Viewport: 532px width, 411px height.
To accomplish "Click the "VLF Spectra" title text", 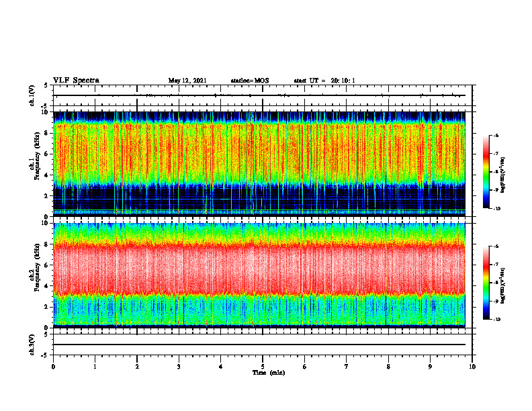I will click(x=76, y=81).
